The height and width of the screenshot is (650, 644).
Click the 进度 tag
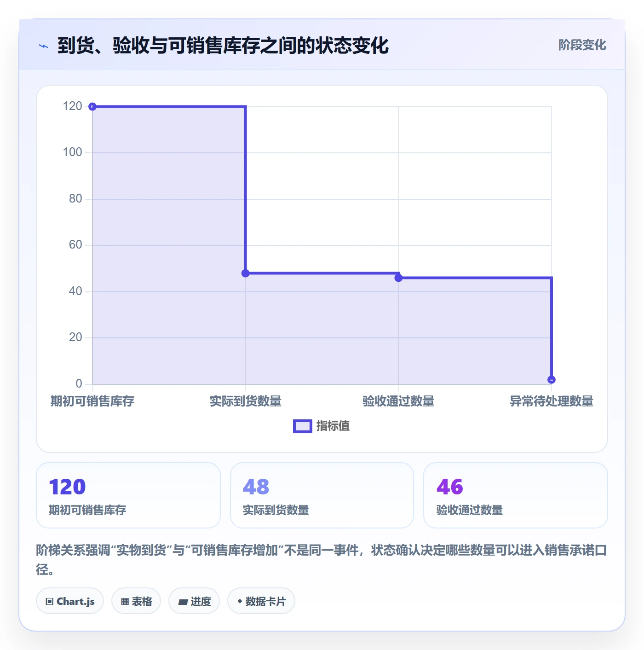tap(194, 601)
